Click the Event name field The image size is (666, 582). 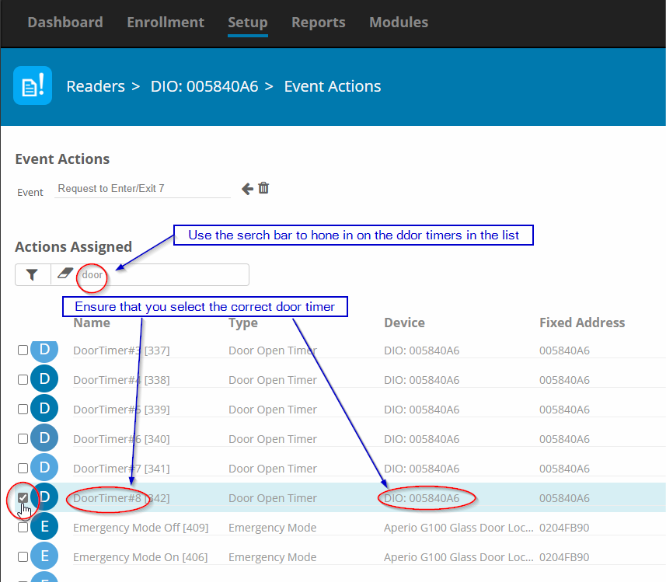click(x=140, y=188)
